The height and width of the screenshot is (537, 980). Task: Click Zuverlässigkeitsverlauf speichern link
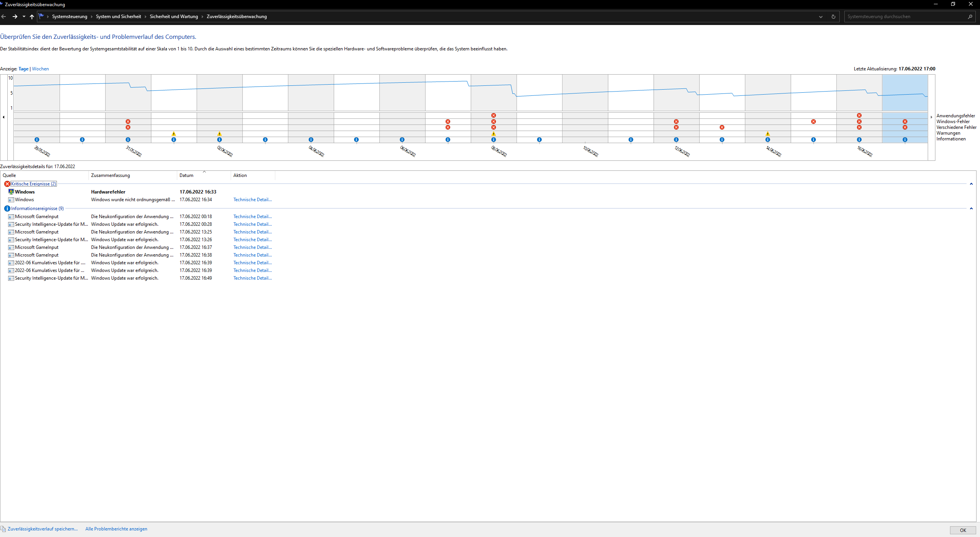(42, 529)
